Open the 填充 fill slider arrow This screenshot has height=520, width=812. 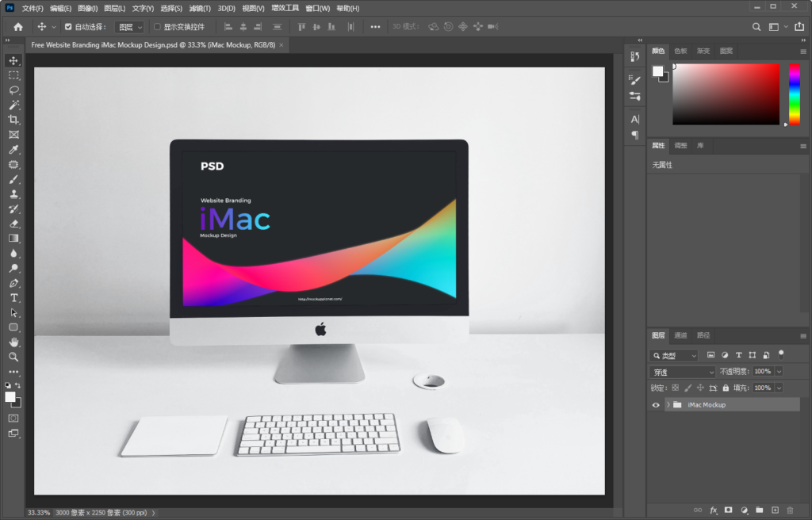(779, 388)
